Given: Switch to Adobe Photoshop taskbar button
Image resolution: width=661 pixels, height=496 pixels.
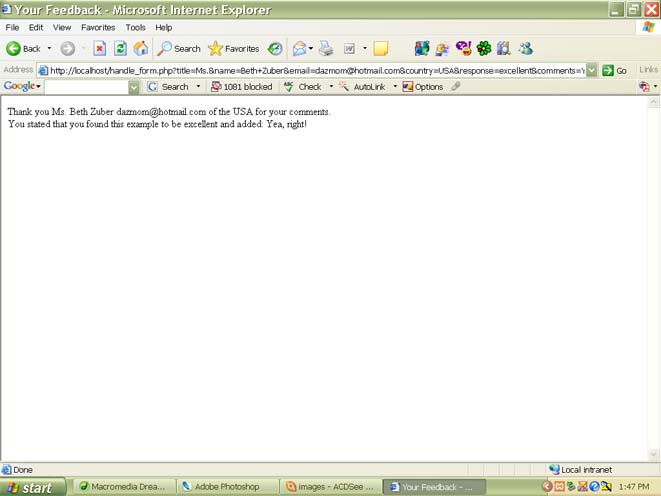Looking at the screenshot, I should [x=229, y=487].
